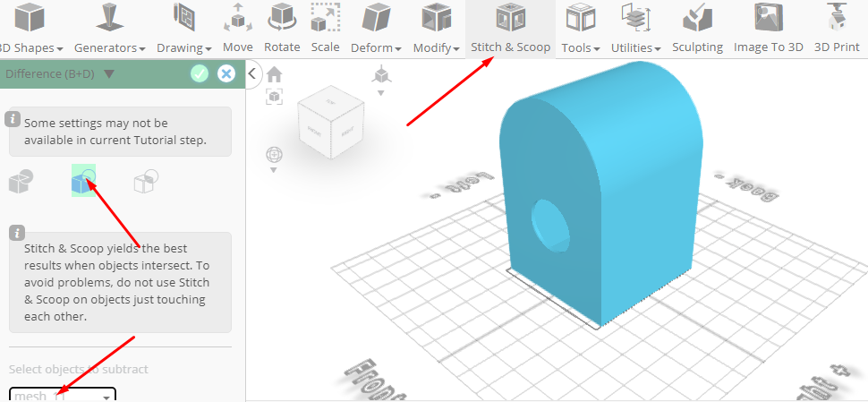
Task: Confirm the operation with green checkmark
Action: tap(200, 73)
